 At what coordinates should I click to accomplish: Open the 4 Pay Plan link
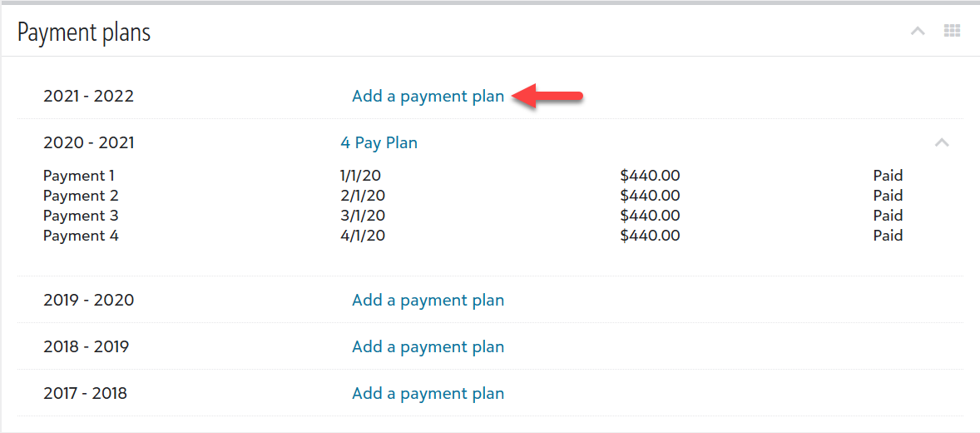pyautogui.click(x=379, y=142)
